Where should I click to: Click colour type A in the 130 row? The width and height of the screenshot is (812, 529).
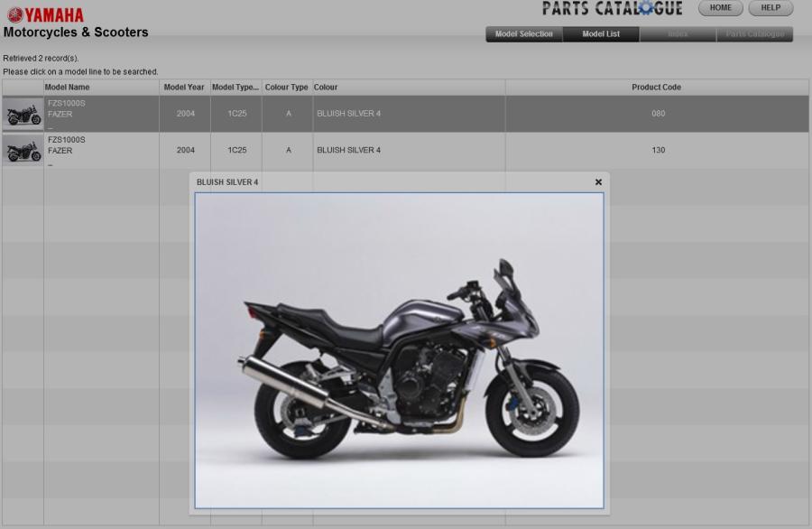click(289, 150)
